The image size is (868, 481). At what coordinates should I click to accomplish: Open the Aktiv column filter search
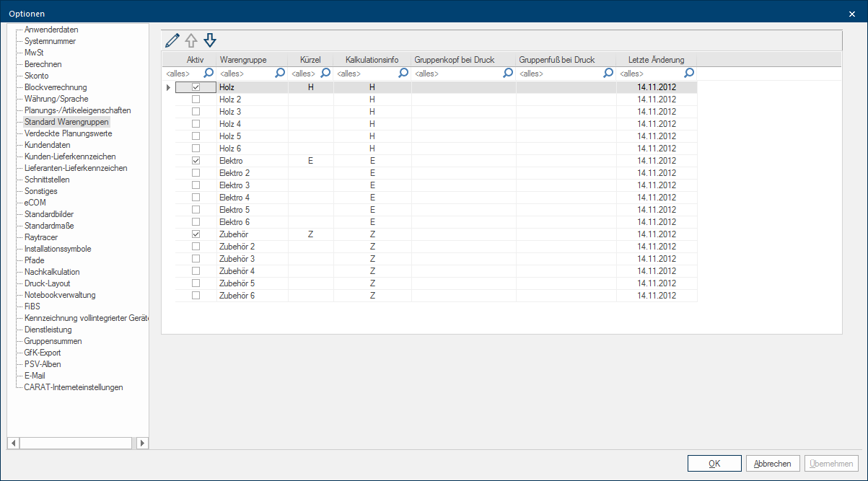click(x=208, y=73)
